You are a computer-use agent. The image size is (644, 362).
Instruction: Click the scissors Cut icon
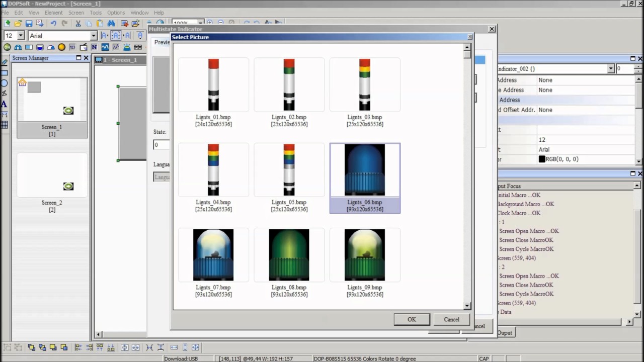point(78,23)
